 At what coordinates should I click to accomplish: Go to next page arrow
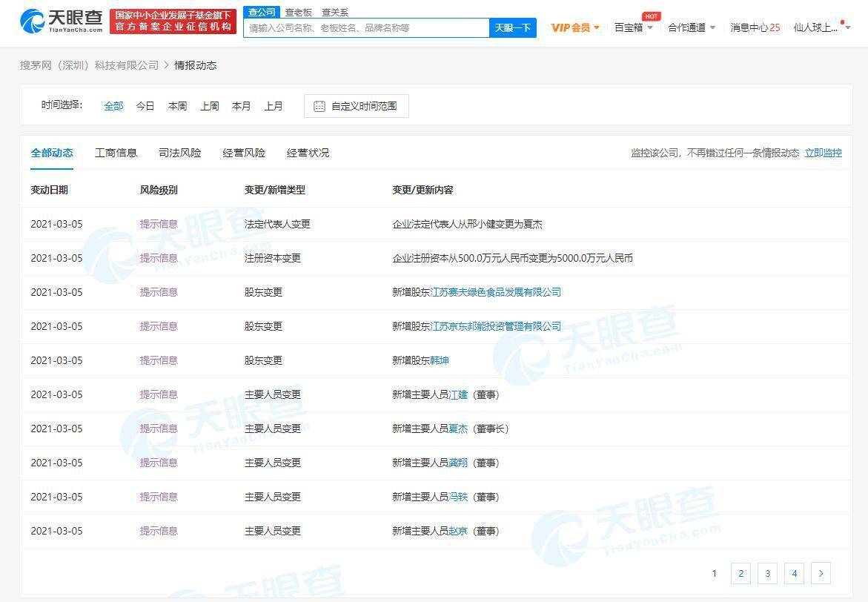(x=821, y=573)
